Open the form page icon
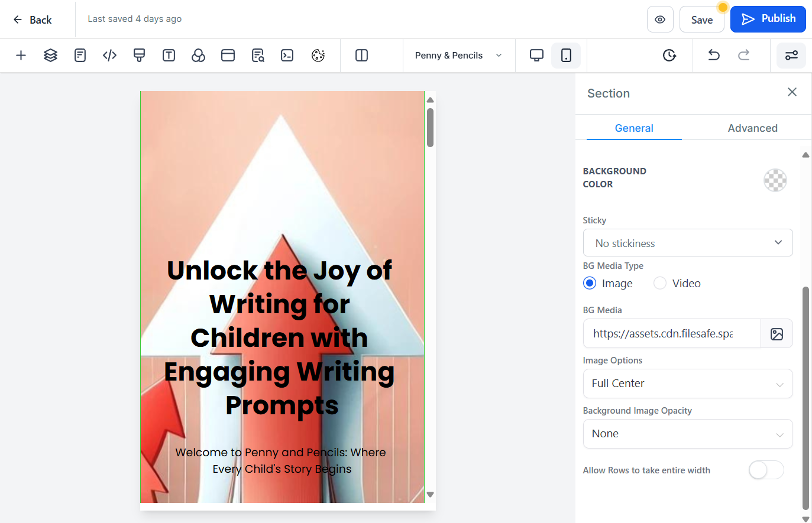This screenshot has height=523, width=812. click(x=80, y=56)
